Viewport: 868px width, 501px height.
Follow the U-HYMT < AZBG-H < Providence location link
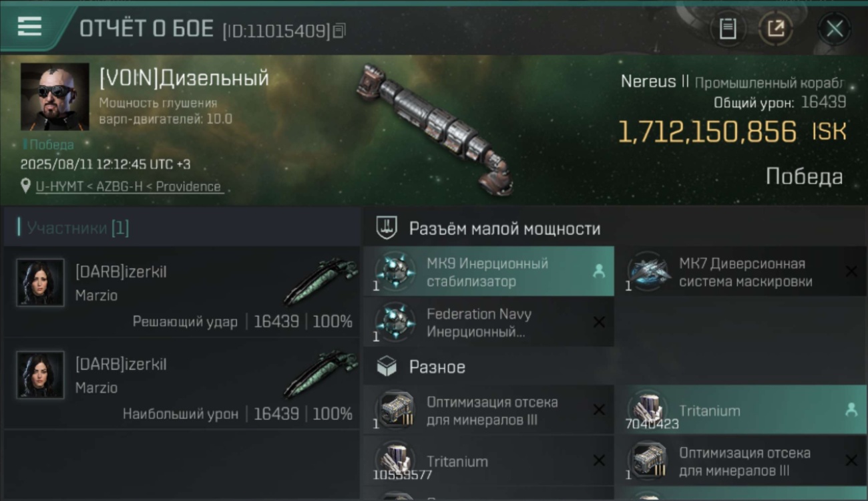click(129, 186)
